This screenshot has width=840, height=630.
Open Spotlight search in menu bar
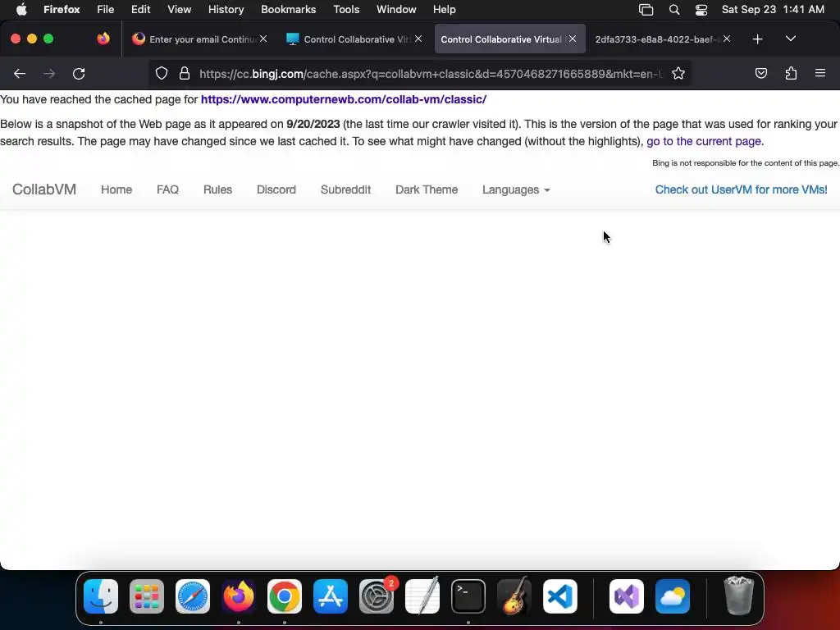674,10
